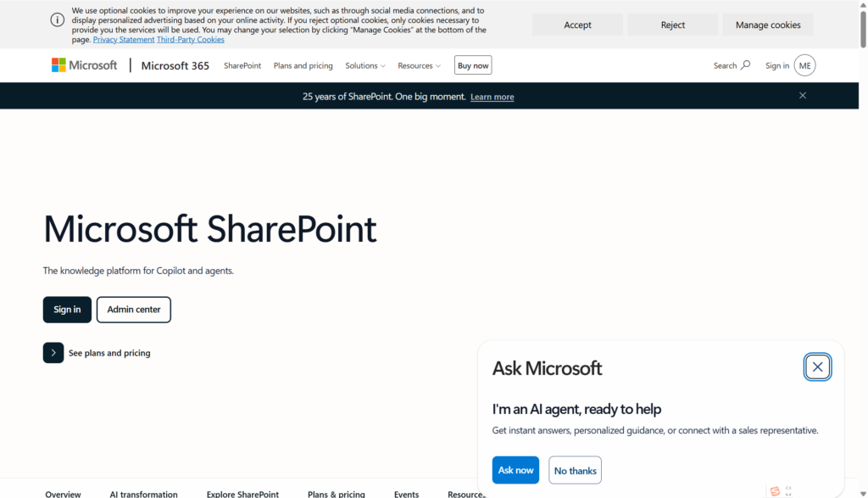Switch to Overview tab
This screenshot has height=498, width=868.
63,494
